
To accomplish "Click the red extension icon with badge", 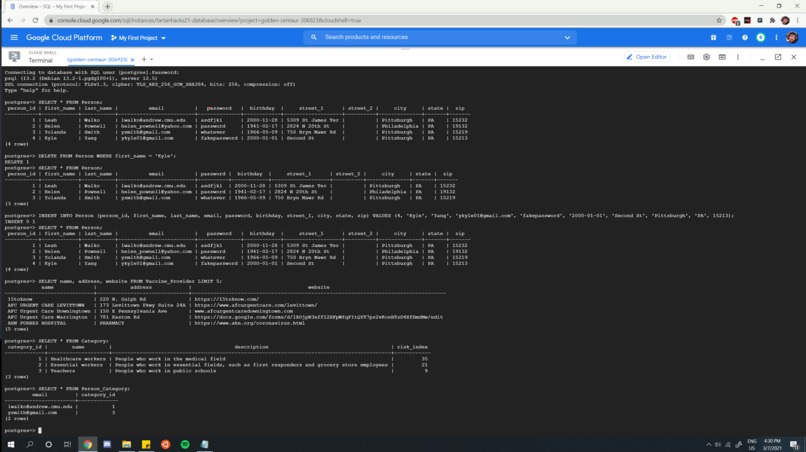I will tap(735, 21).
